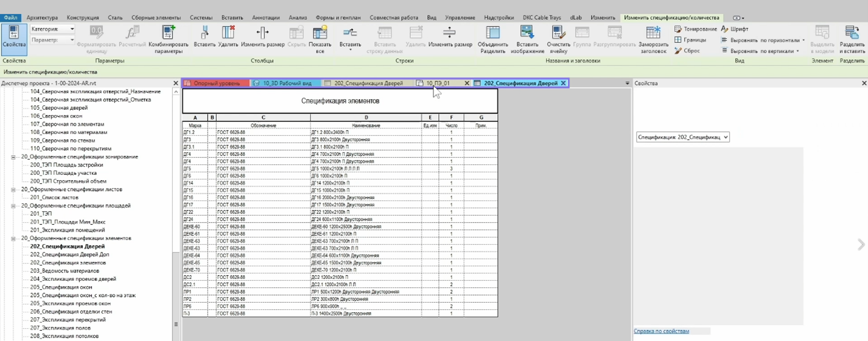The image size is (868, 341).
Task: Select 201_Список листов in browser
Action: click(54, 197)
